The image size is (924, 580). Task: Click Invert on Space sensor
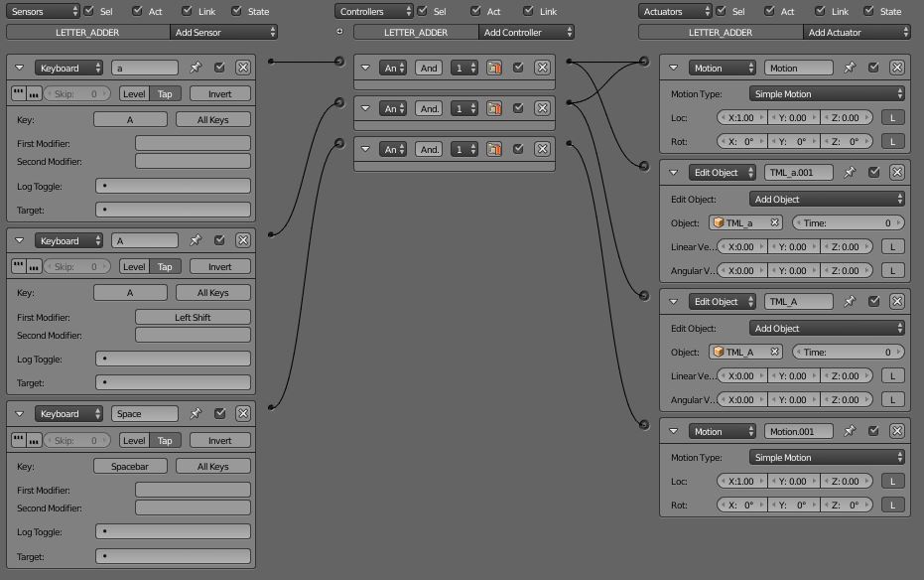tap(219, 440)
